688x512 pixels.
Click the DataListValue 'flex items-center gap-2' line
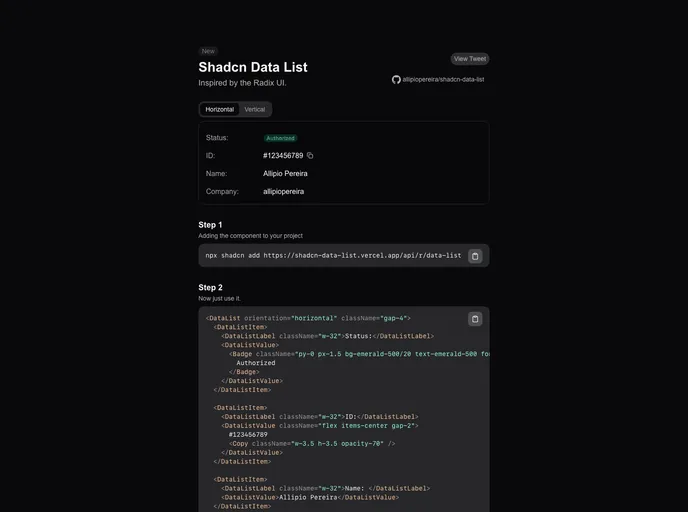click(320, 426)
